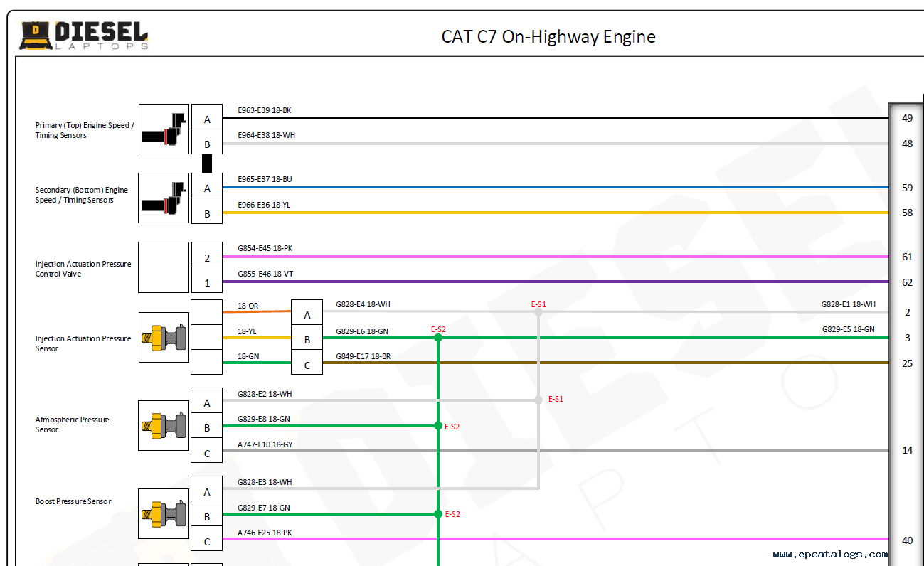Viewport: 924px width, 566px height.
Task: Click wire label E966-E36 18-YL
Action: [264, 205]
